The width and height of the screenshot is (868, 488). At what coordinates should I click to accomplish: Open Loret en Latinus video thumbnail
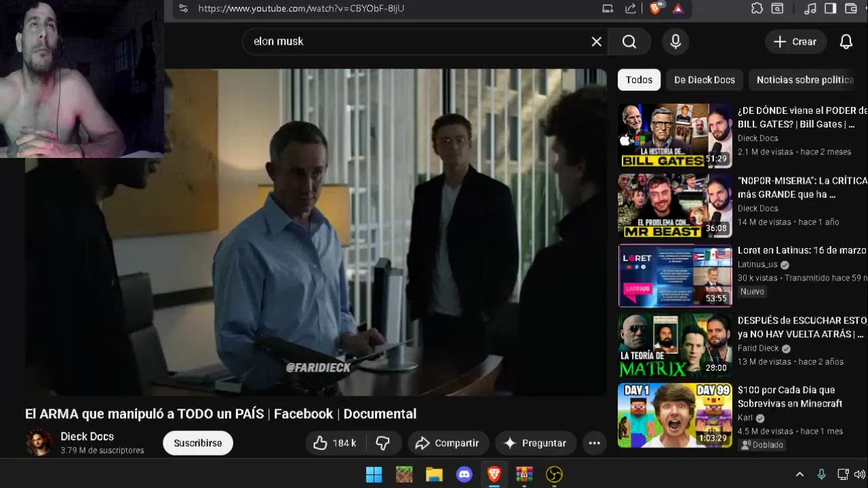pos(675,275)
